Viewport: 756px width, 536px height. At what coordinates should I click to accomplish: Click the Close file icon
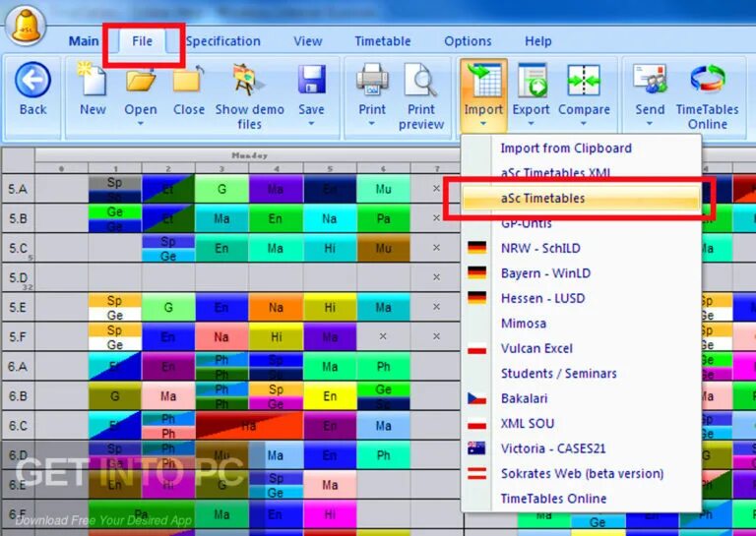pyautogui.click(x=189, y=80)
